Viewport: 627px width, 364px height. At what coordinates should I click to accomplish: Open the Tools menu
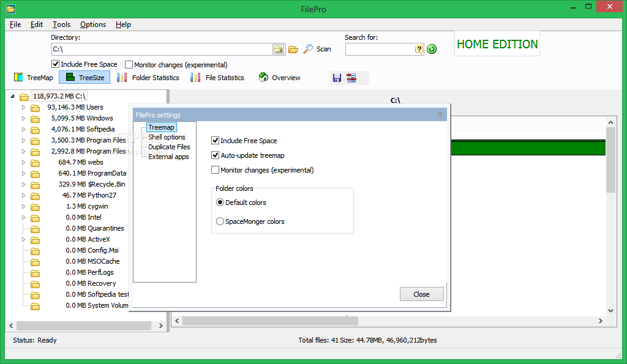point(61,24)
